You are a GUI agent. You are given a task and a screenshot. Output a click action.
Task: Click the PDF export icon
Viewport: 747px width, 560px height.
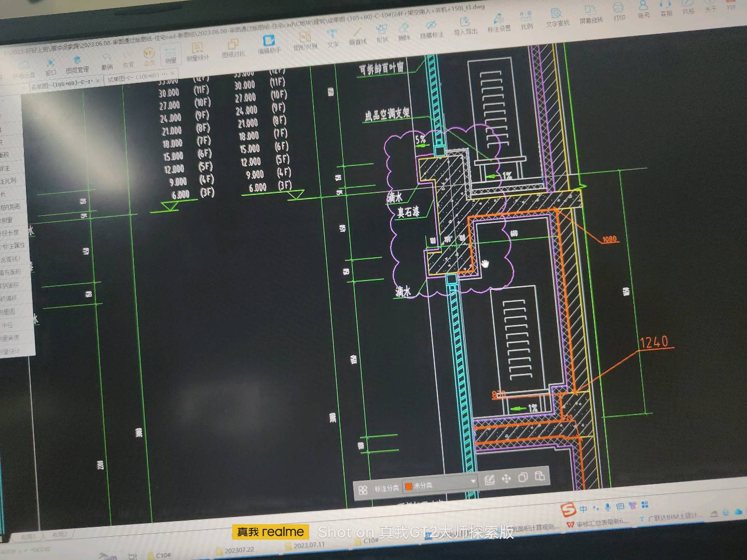731,4
